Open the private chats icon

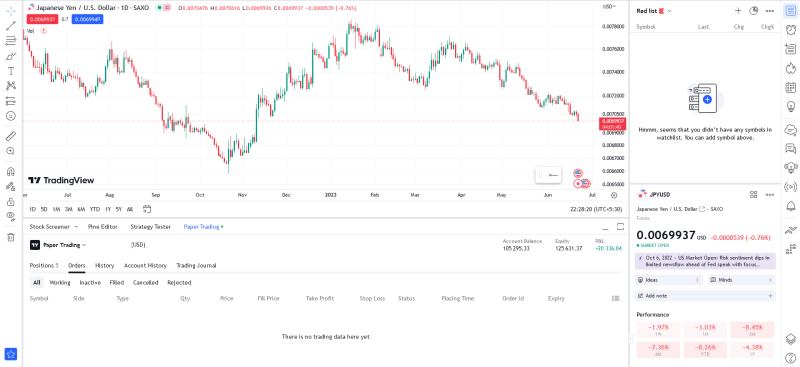point(790,149)
